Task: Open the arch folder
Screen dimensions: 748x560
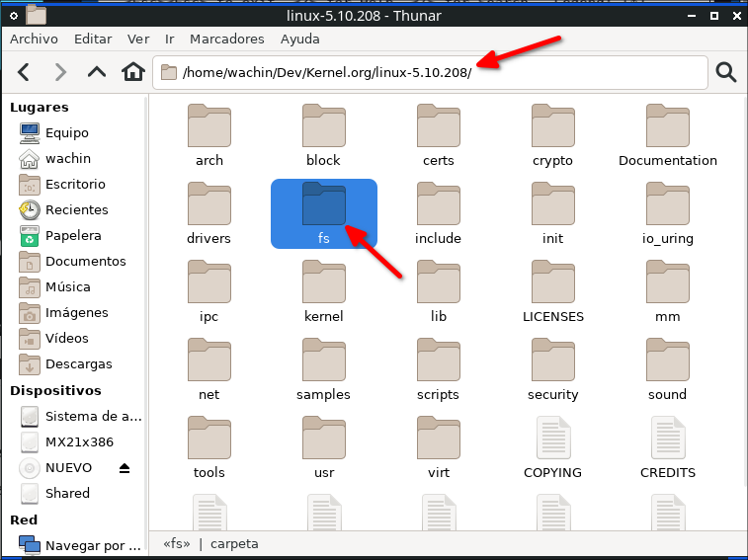Action: coord(208,135)
